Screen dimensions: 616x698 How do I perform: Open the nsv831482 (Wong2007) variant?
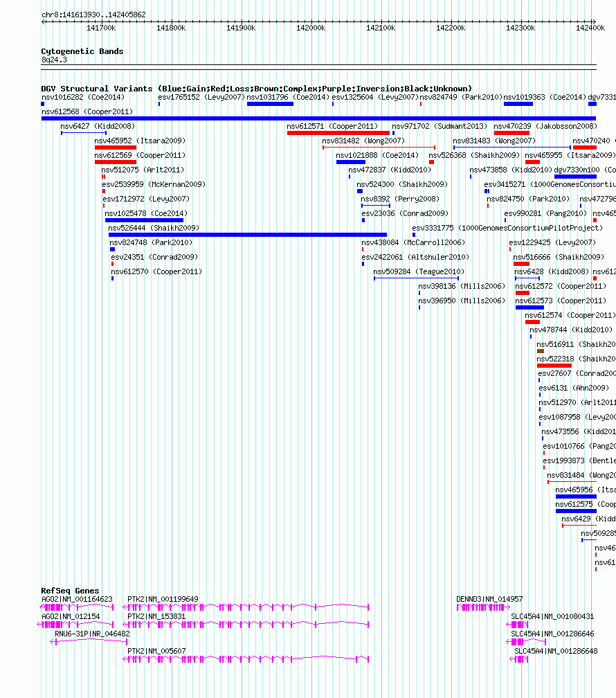[363, 141]
